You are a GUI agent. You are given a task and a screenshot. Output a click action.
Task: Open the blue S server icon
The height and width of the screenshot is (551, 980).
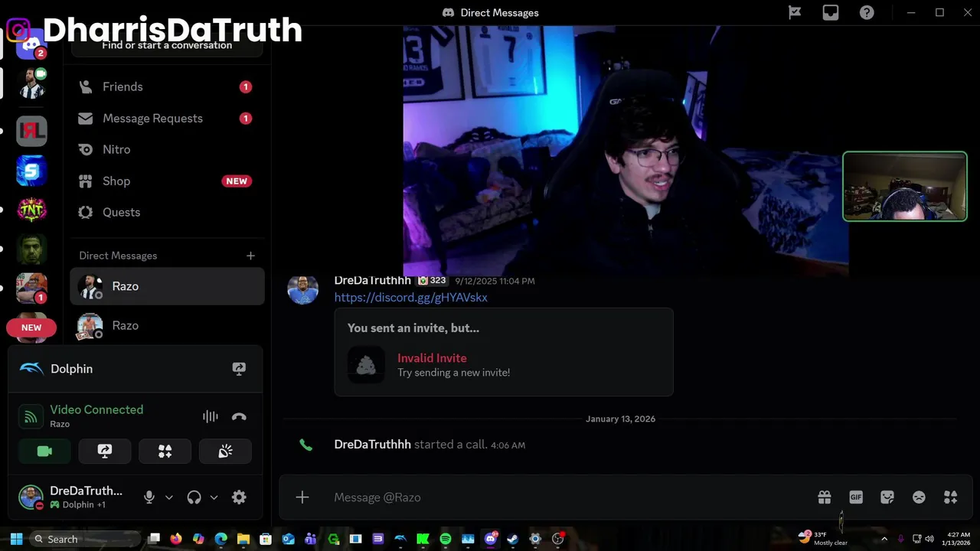coord(31,171)
